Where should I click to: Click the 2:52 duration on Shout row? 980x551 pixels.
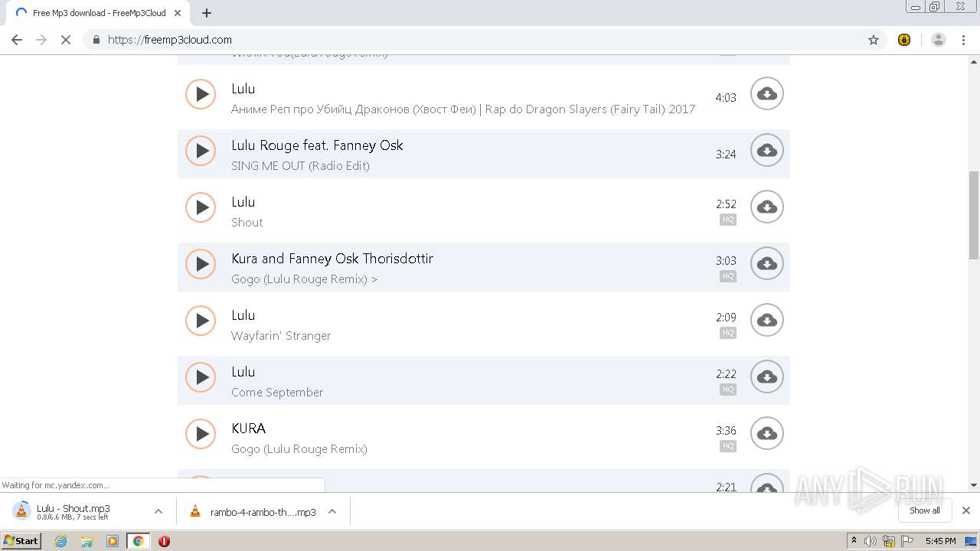click(x=726, y=204)
